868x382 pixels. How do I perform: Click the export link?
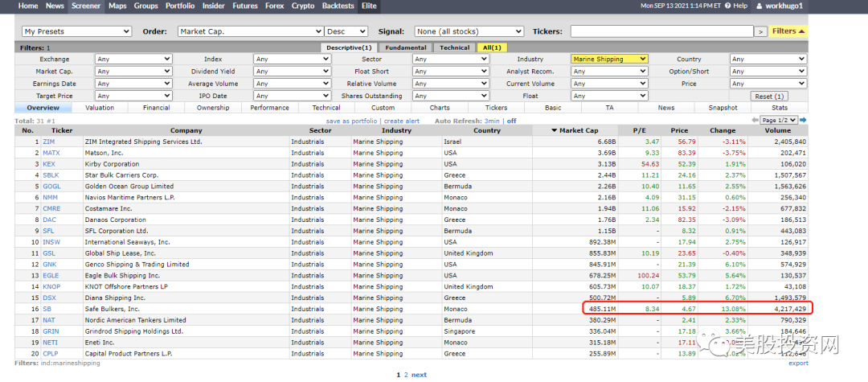pos(798,364)
